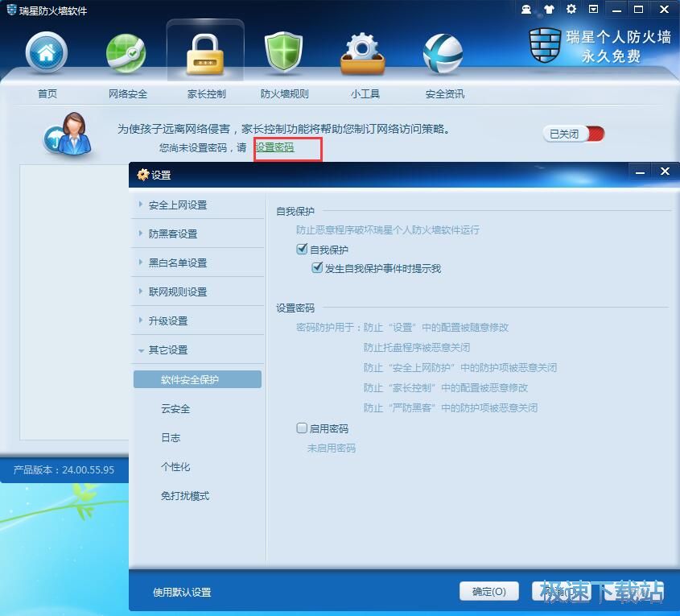Toggle the 已关闭 parental control switch
The height and width of the screenshot is (616, 680).
pos(573,134)
